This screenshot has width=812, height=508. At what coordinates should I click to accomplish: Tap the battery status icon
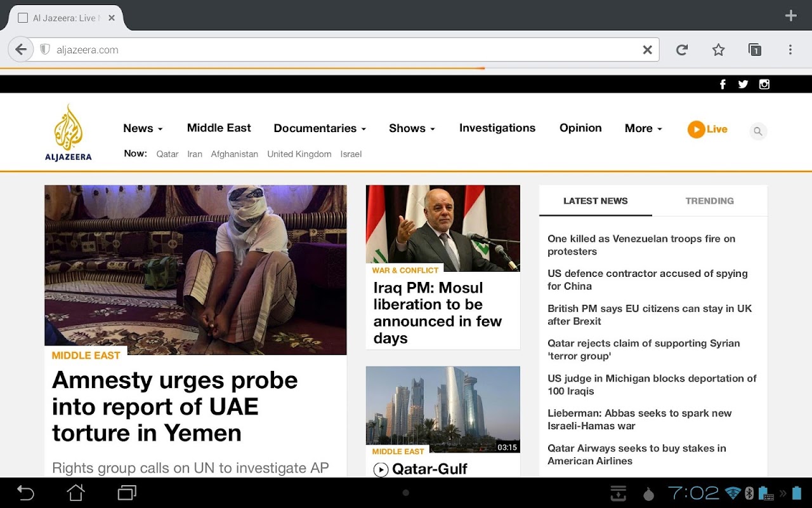797,493
